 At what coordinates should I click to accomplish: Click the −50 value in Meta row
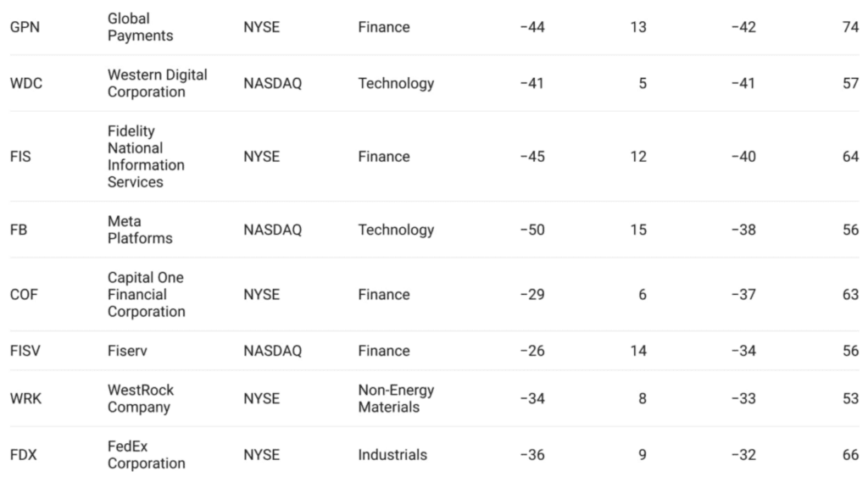tap(531, 230)
